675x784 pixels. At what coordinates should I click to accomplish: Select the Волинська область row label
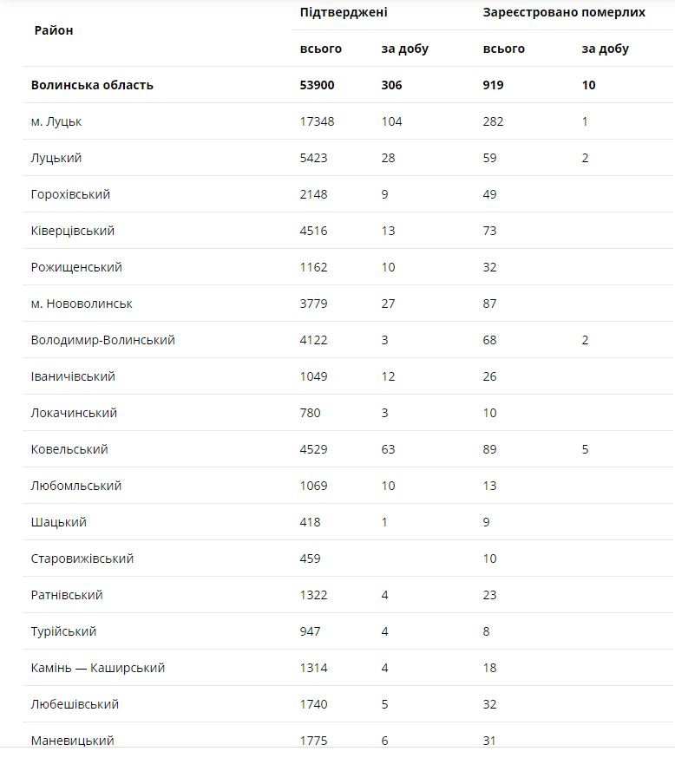point(92,85)
